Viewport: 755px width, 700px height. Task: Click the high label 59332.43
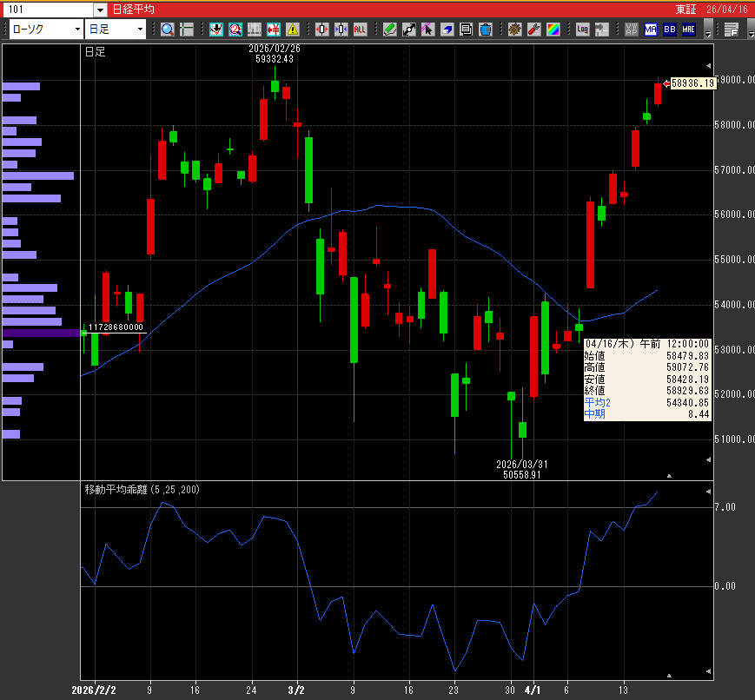[x=275, y=59]
